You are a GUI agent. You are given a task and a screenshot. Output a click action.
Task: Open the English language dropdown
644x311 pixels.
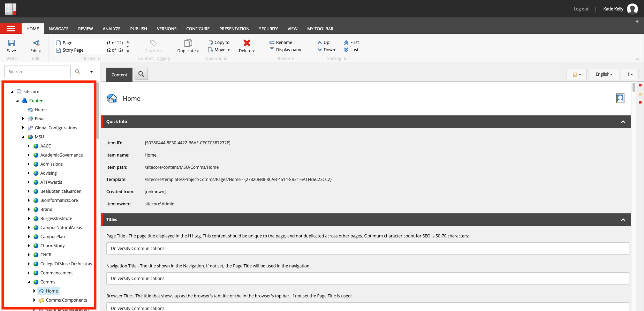click(604, 74)
